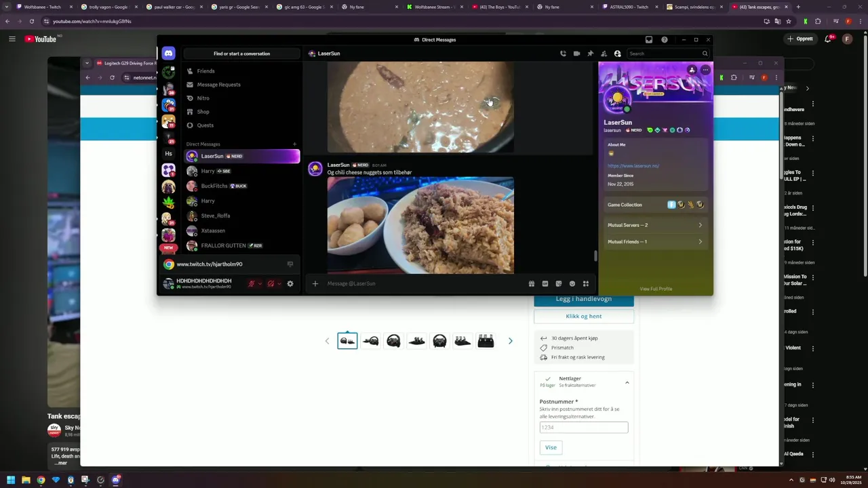The image size is (868, 488).
Task: Open attachment plus button in message bar
Action: (315, 283)
